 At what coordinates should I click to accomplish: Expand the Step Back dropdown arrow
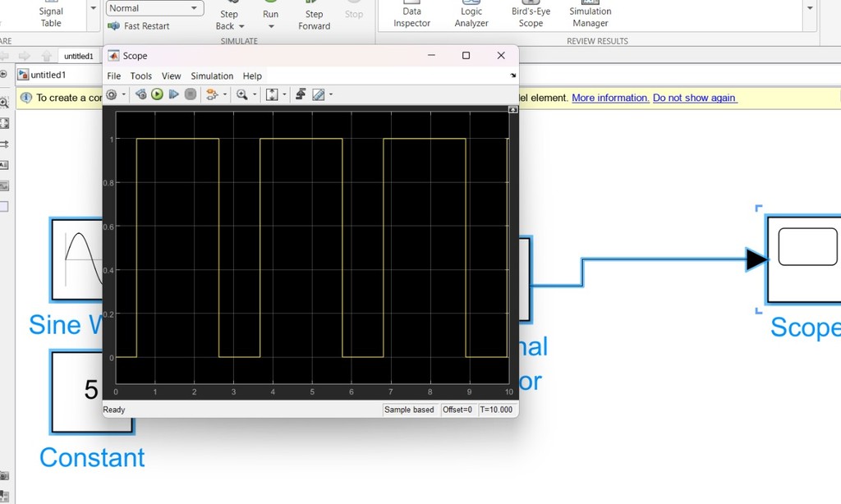click(x=241, y=26)
